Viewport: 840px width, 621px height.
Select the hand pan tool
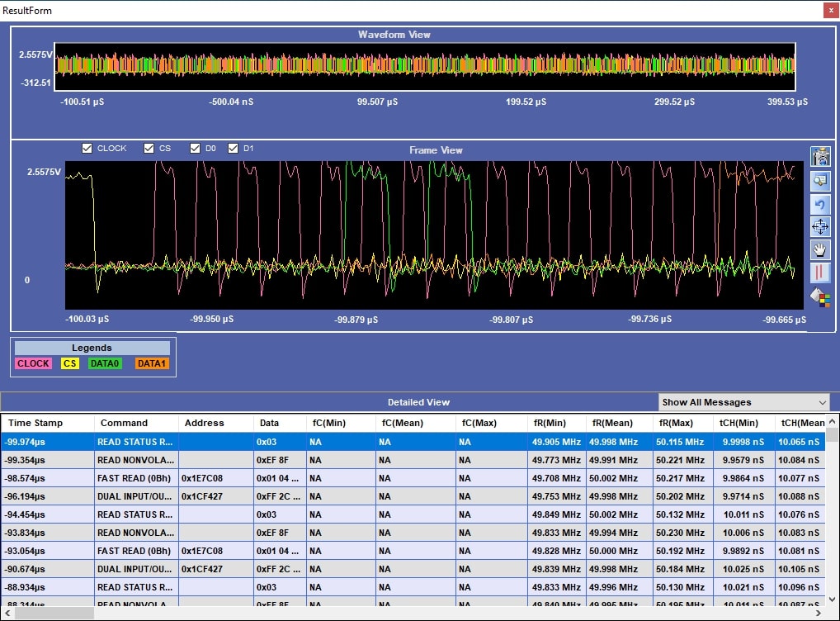[x=820, y=250]
